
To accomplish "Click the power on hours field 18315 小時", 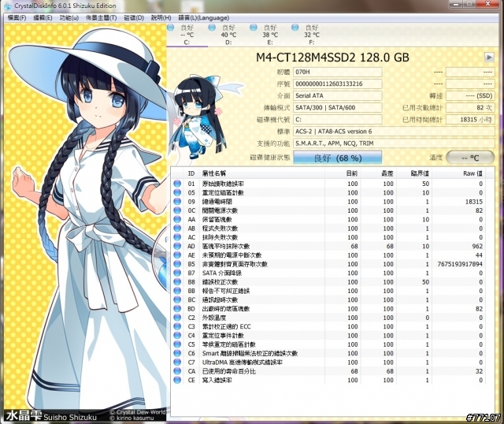I will click(470, 119).
